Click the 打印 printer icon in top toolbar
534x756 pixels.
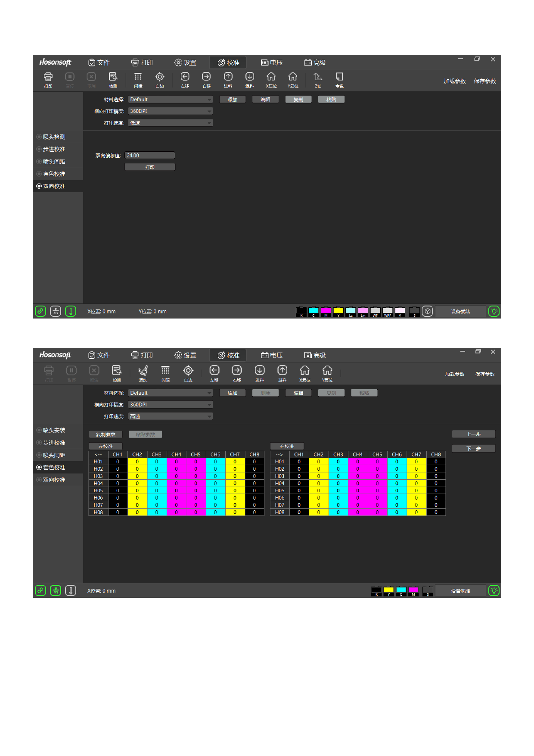[48, 79]
